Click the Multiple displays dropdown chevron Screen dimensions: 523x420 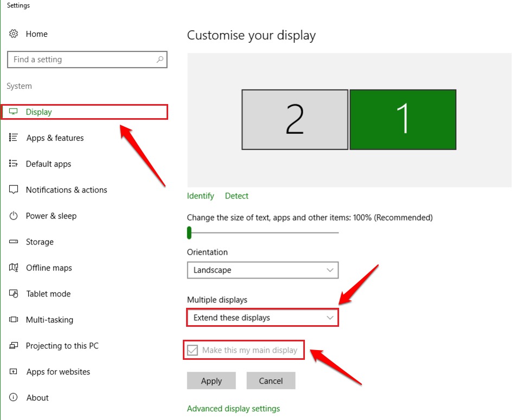pyautogui.click(x=330, y=318)
